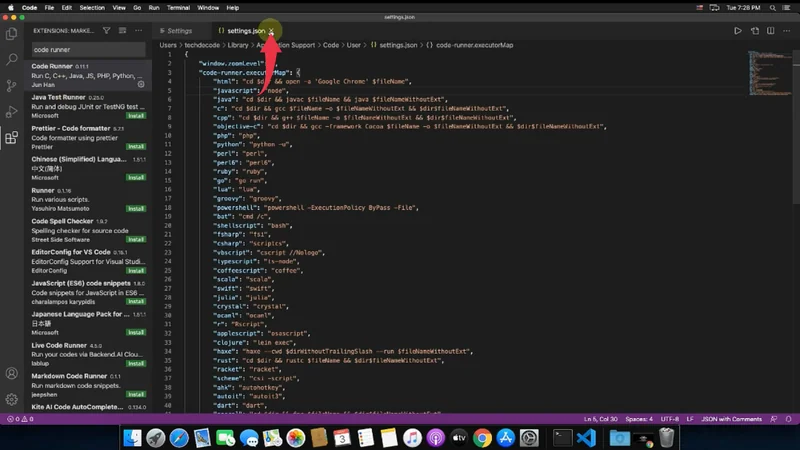The image size is (800, 450).
Task: Open the Accounts icon in activity bar
Action: point(12,373)
